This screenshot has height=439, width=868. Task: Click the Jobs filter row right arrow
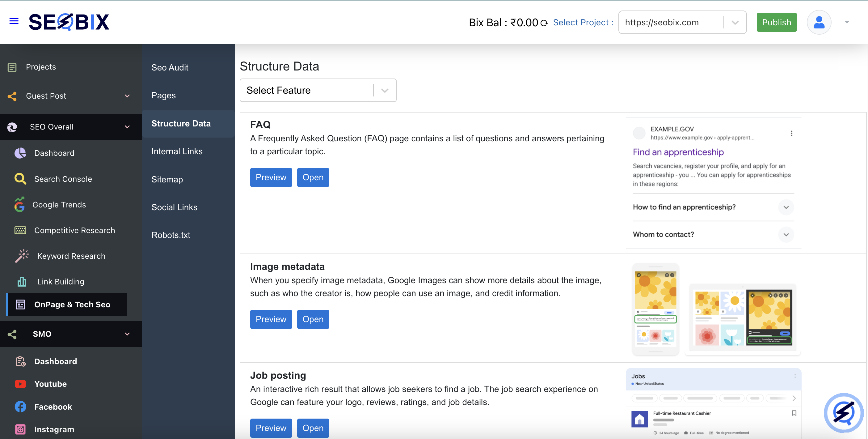click(794, 398)
